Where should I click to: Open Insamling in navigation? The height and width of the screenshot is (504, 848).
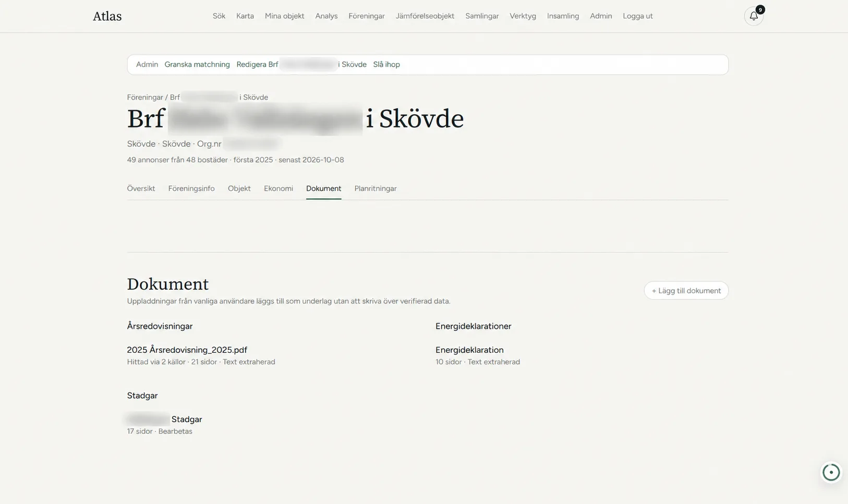coord(563,16)
